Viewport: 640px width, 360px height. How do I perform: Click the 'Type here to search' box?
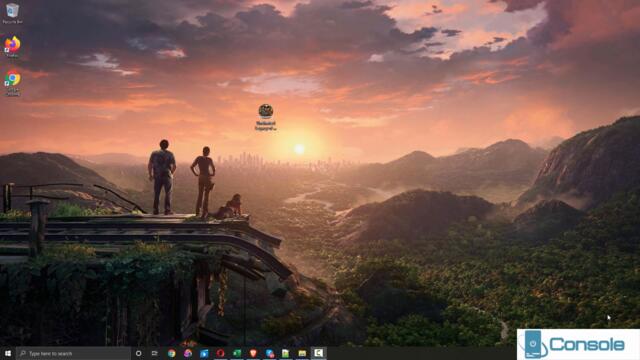pos(73,353)
